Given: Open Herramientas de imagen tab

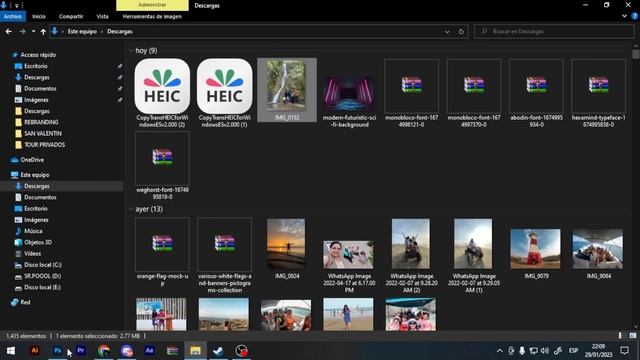Looking at the screenshot, I should pos(152,16).
